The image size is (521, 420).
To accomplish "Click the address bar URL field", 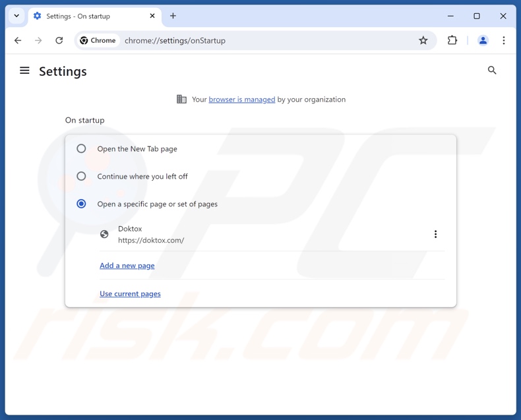I will point(264,41).
